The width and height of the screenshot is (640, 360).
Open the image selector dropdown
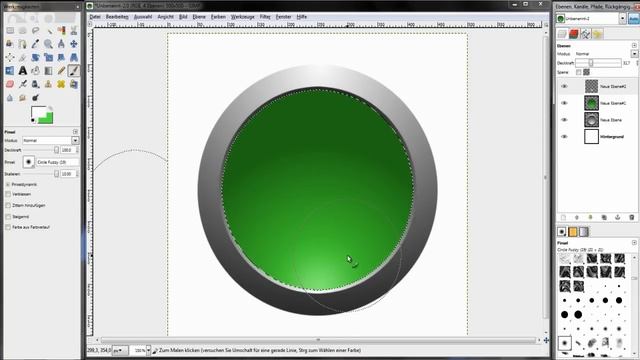click(622, 18)
